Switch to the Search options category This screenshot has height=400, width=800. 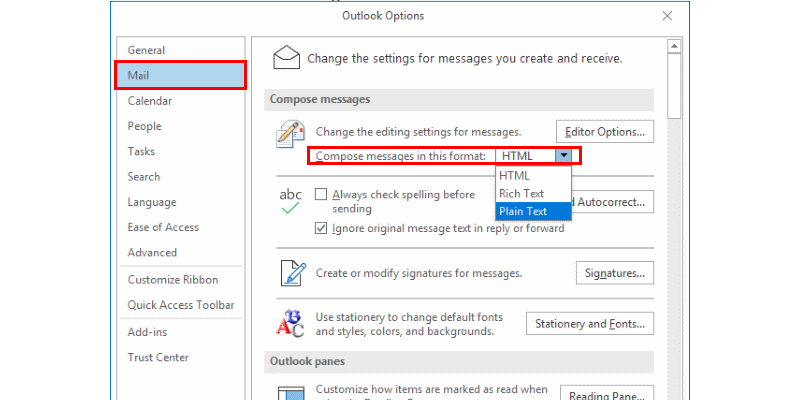180,177
